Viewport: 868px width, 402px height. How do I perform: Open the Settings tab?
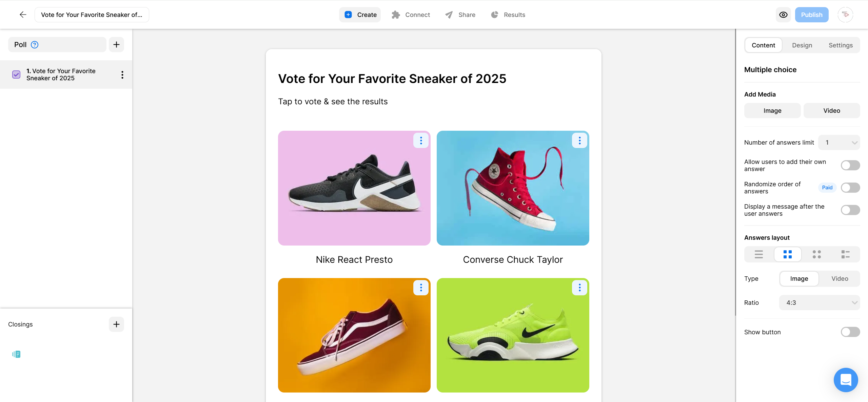click(x=841, y=45)
